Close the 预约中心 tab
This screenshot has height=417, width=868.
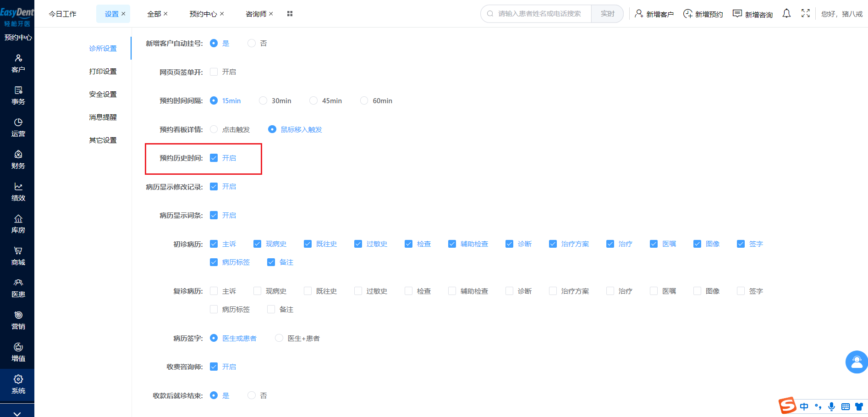222,14
